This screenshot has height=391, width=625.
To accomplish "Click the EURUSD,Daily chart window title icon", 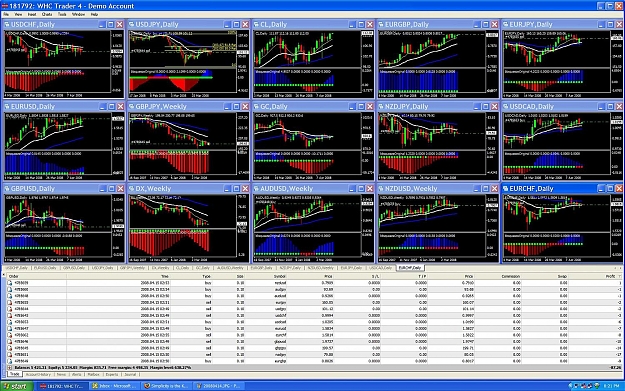I will pyautogui.click(x=7, y=106).
